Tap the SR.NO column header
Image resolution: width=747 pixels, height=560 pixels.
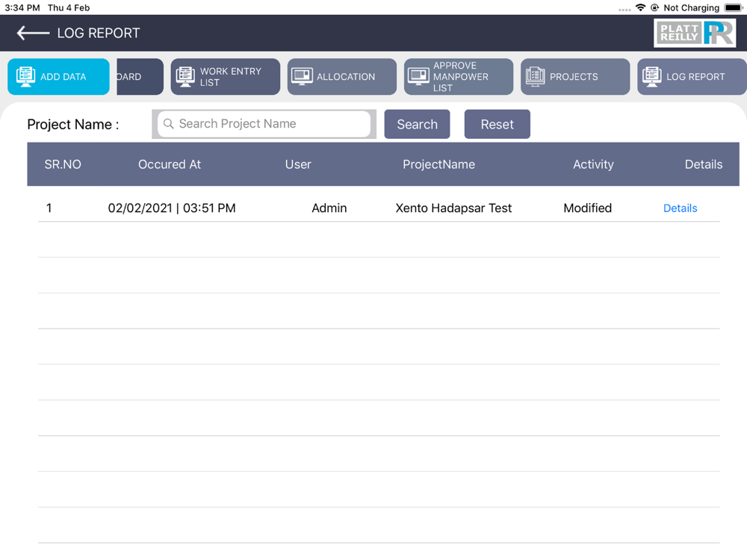click(x=63, y=164)
